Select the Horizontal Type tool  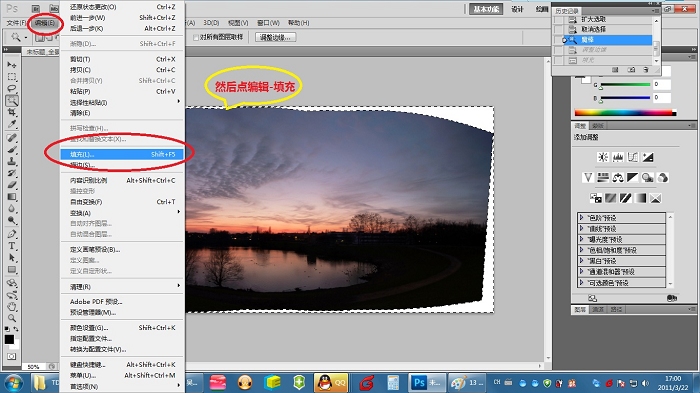coord(11,246)
